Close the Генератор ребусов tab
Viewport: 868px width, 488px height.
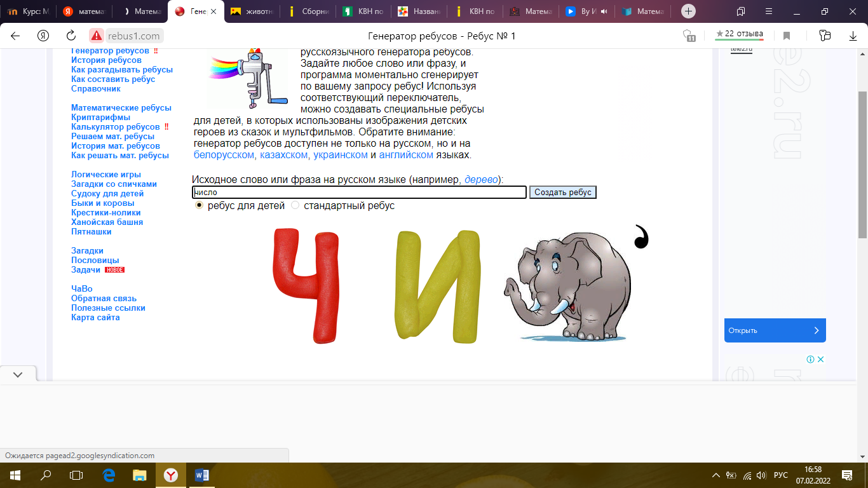pos(214,11)
